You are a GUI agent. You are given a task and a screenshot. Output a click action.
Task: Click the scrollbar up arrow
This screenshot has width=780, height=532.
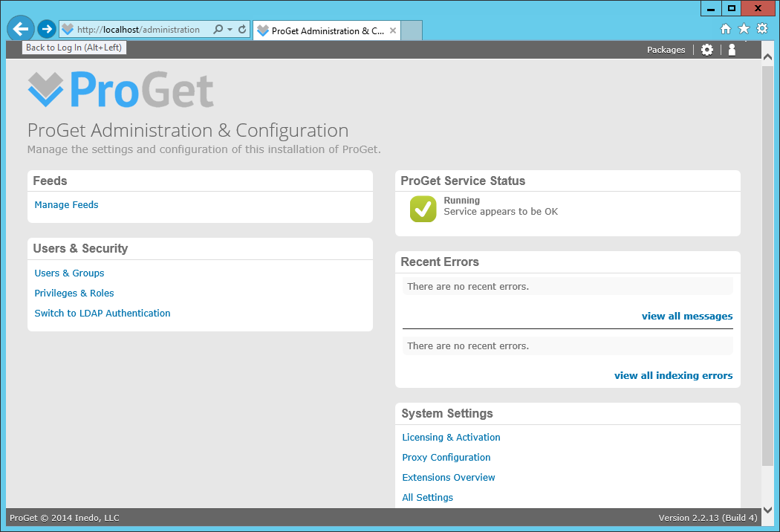pos(767,57)
